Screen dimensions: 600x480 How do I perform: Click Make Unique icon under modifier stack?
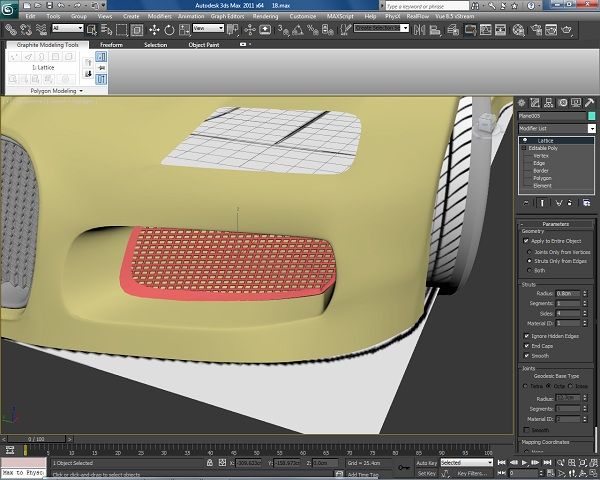pos(559,203)
